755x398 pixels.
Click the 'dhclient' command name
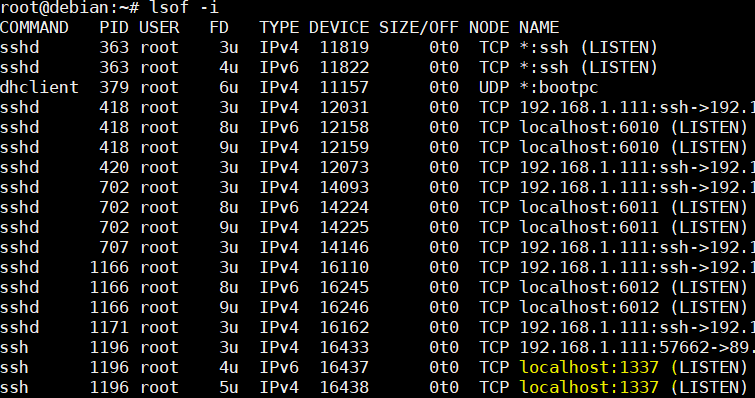(39, 87)
